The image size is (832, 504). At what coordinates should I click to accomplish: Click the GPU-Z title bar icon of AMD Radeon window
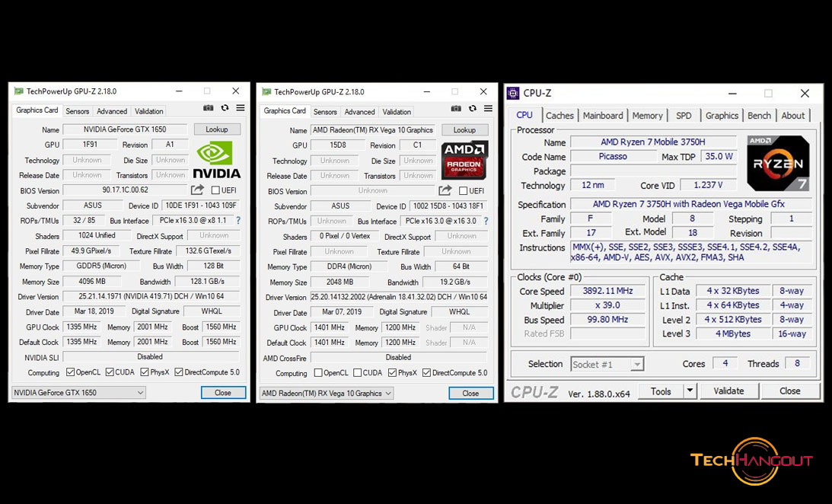266,92
